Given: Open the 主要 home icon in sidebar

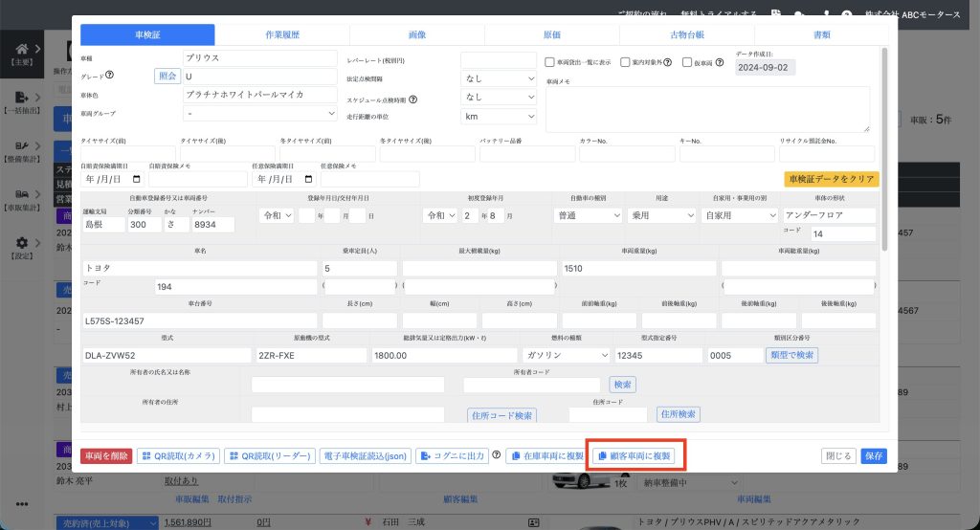Looking at the screenshot, I should [21, 50].
